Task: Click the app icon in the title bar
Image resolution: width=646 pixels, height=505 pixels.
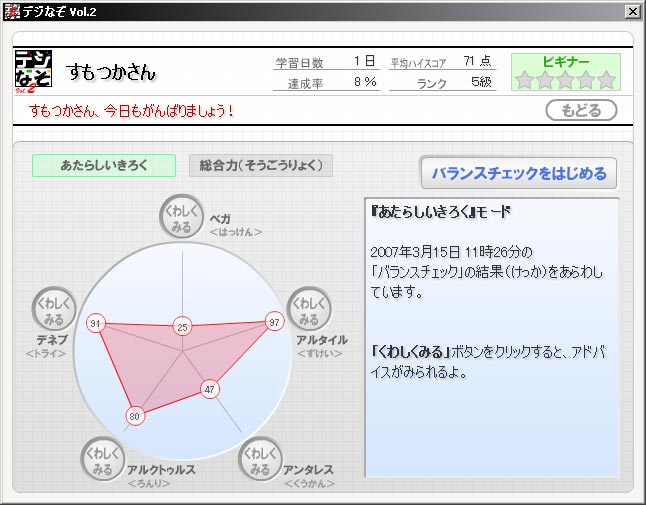Action: click(12, 12)
